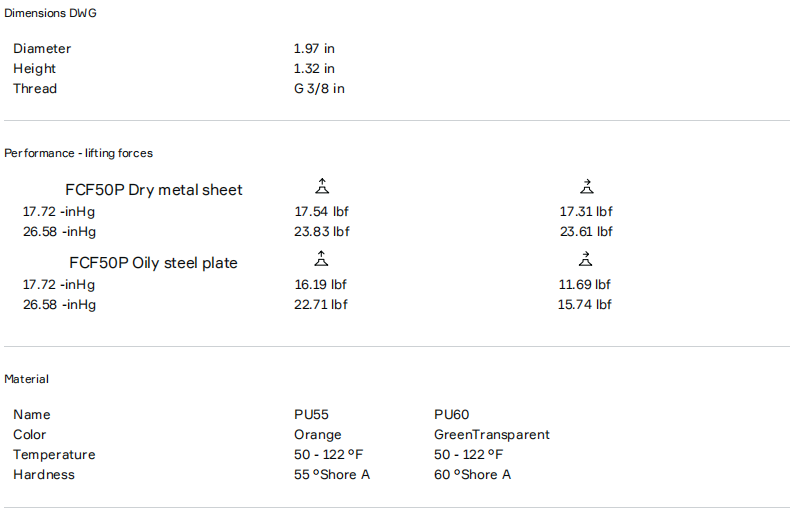The image size is (790, 515).
Task: Select the FCF50P Oily steel plate title
Action: pyautogui.click(x=153, y=263)
